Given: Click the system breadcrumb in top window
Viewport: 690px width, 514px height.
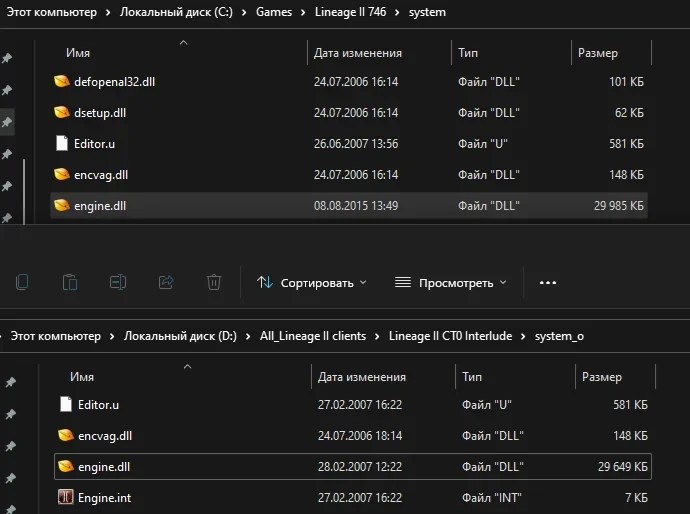Looking at the screenshot, I should [x=427, y=12].
